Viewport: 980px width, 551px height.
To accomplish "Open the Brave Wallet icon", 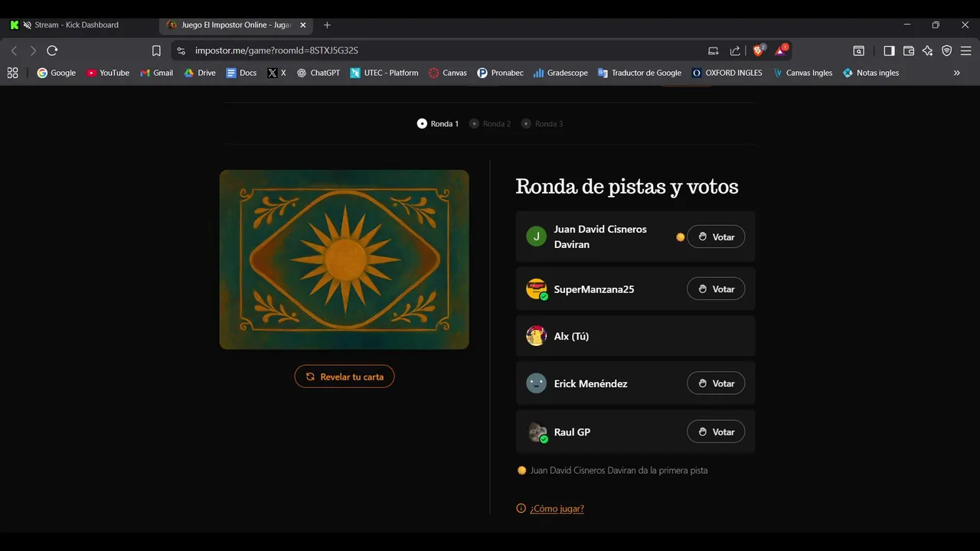I will pos(909,51).
